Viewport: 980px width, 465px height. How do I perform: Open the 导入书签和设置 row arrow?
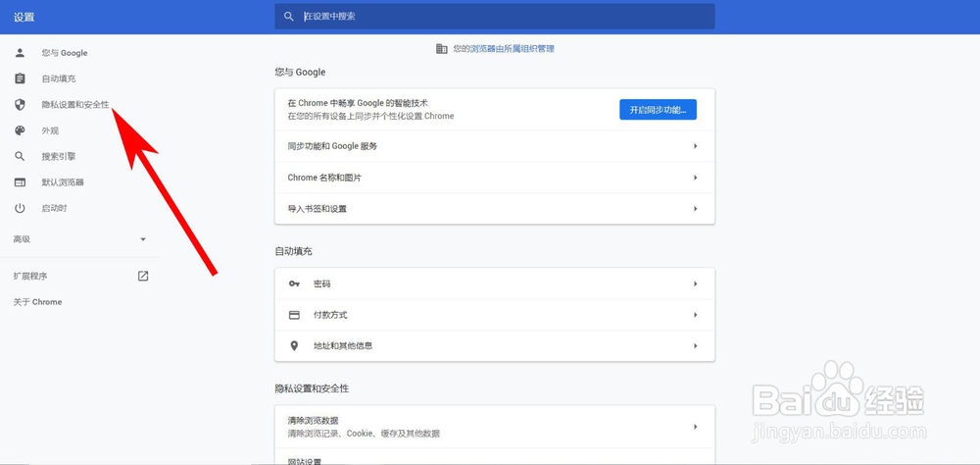click(x=696, y=208)
